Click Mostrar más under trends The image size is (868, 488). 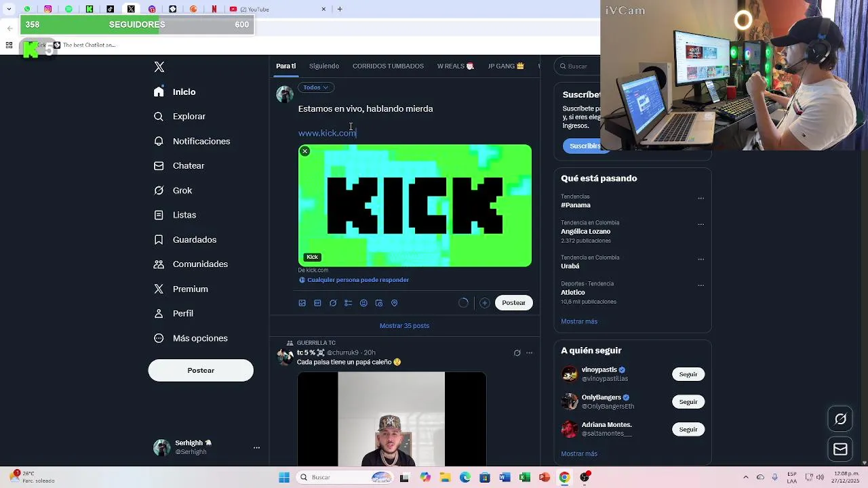(x=579, y=321)
